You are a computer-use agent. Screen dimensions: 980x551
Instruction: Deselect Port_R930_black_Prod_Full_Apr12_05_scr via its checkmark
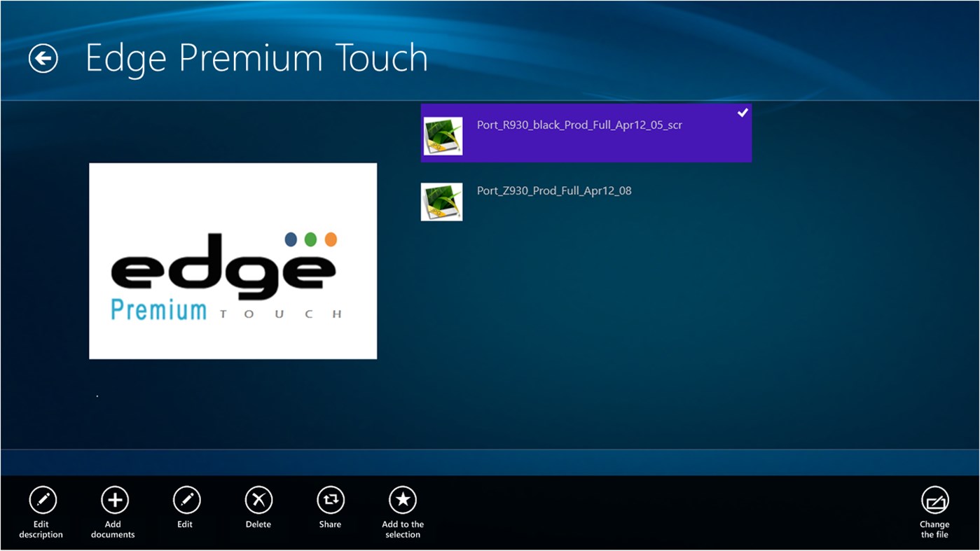pyautogui.click(x=743, y=112)
